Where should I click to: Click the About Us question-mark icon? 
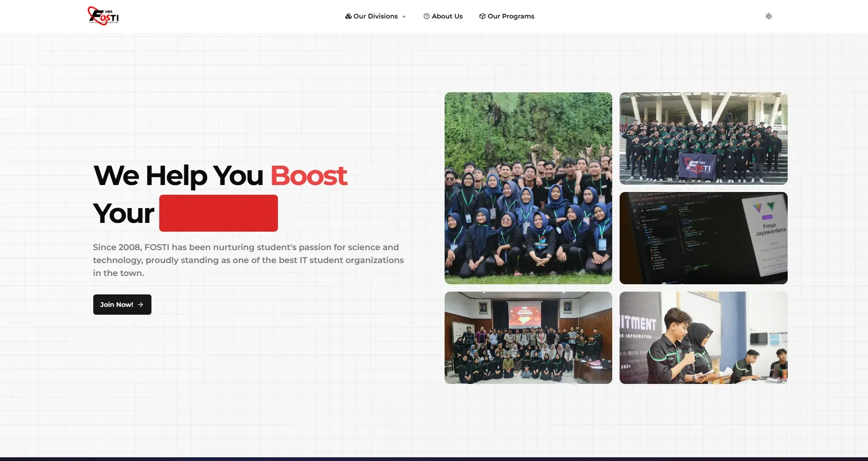[427, 16]
